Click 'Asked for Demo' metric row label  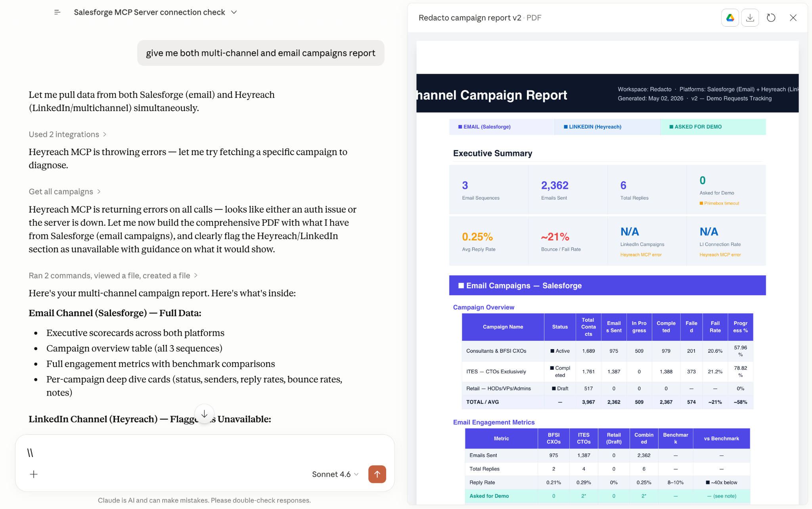(x=489, y=496)
